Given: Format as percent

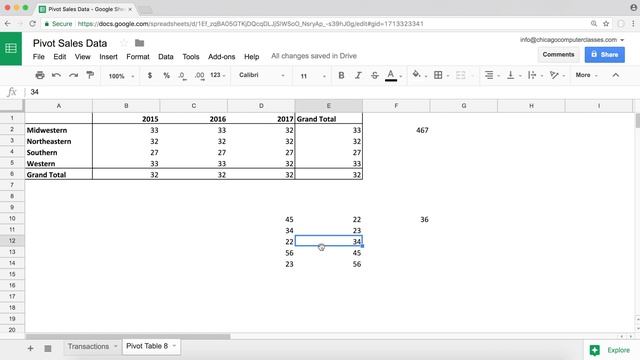Looking at the screenshot, I should click(166, 76).
